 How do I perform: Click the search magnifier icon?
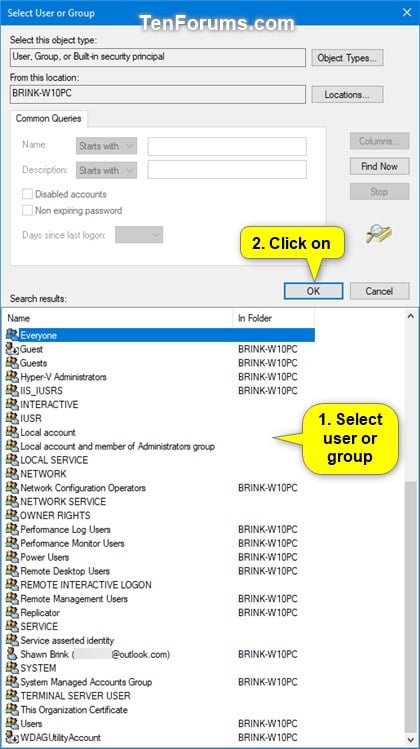pos(378,234)
